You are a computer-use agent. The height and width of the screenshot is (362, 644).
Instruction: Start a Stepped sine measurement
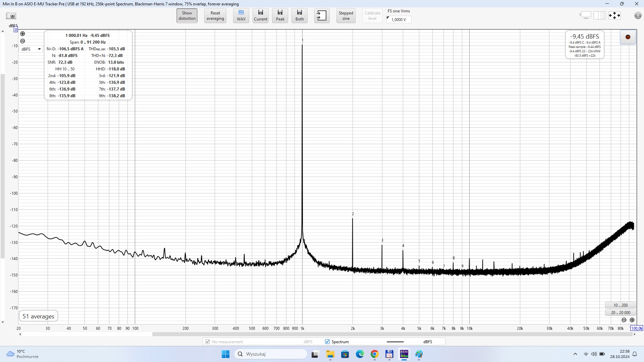346,16
